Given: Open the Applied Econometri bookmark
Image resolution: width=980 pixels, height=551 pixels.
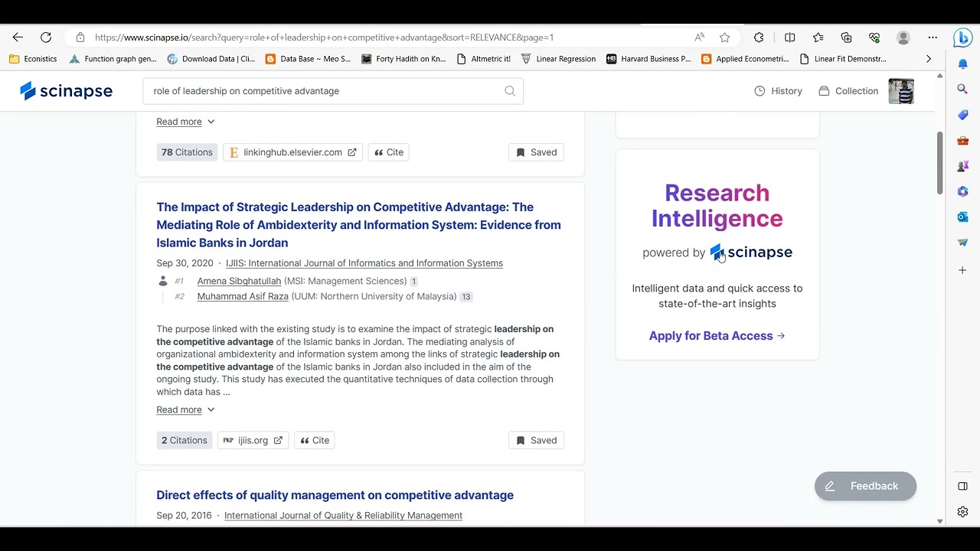Looking at the screenshot, I should tap(745, 59).
